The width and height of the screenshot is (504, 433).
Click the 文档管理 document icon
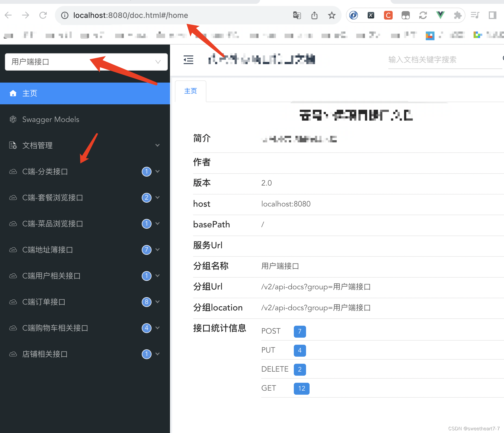click(x=13, y=145)
